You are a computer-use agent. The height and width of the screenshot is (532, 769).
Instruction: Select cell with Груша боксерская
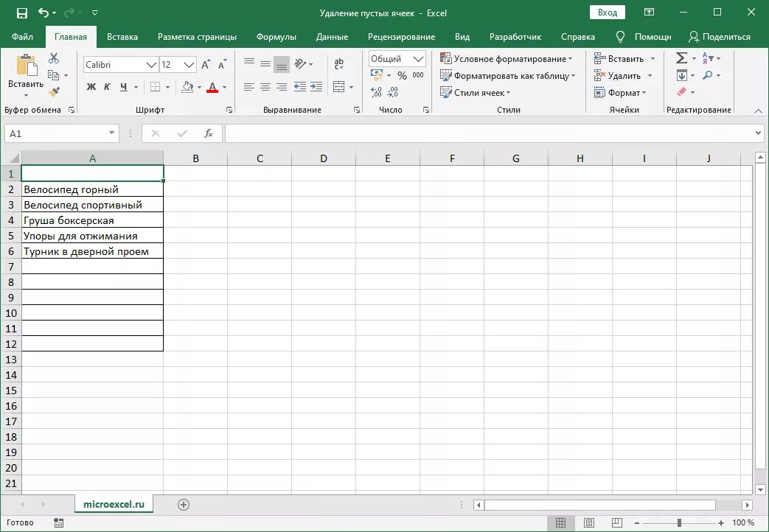pyautogui.click(x=93, y=220)
